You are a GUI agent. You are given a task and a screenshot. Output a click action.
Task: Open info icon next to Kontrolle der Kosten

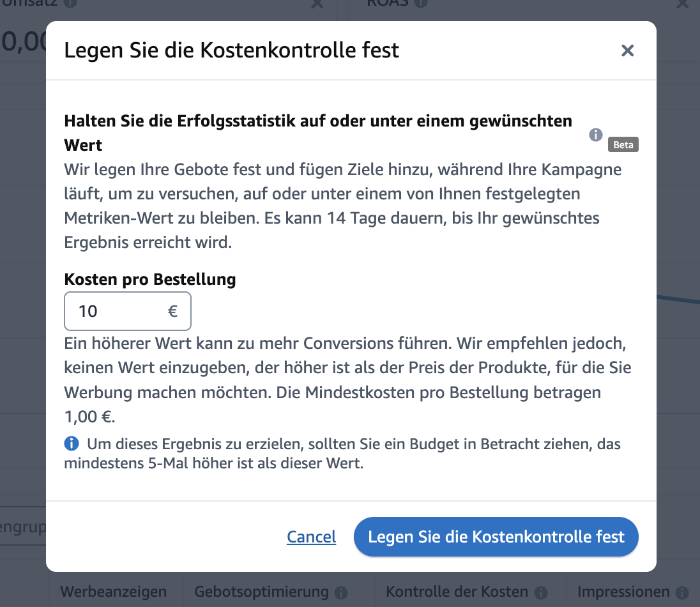coord(540,593)
